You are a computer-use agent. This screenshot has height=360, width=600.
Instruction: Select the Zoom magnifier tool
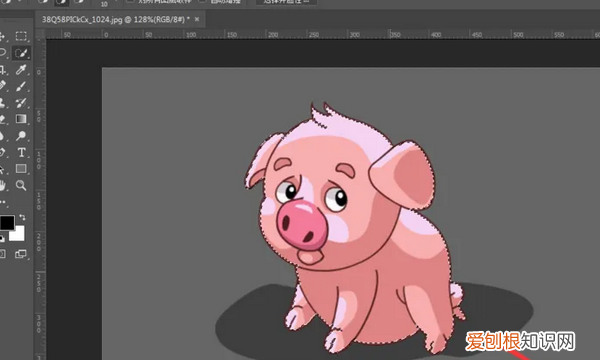(21, 186)
